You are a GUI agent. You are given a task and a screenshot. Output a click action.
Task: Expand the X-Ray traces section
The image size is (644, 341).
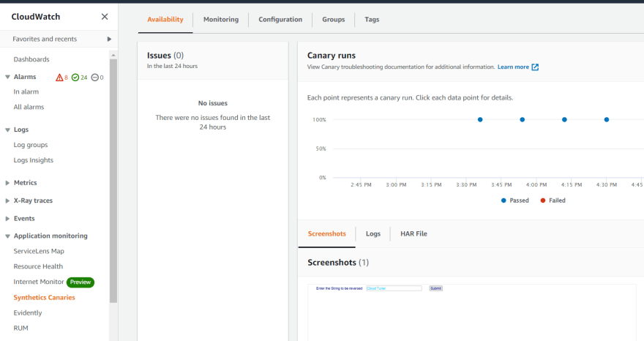pos(7,201)
